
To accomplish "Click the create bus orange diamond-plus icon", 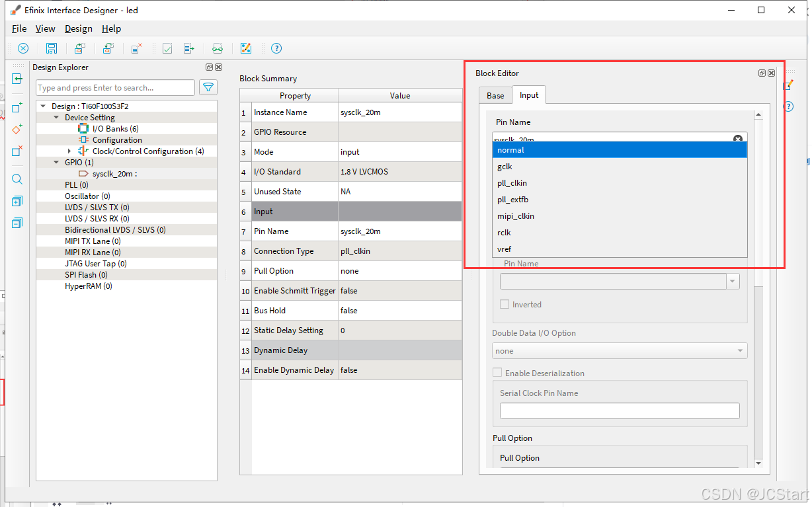I will pyautogui.click(x=18, y=129).
